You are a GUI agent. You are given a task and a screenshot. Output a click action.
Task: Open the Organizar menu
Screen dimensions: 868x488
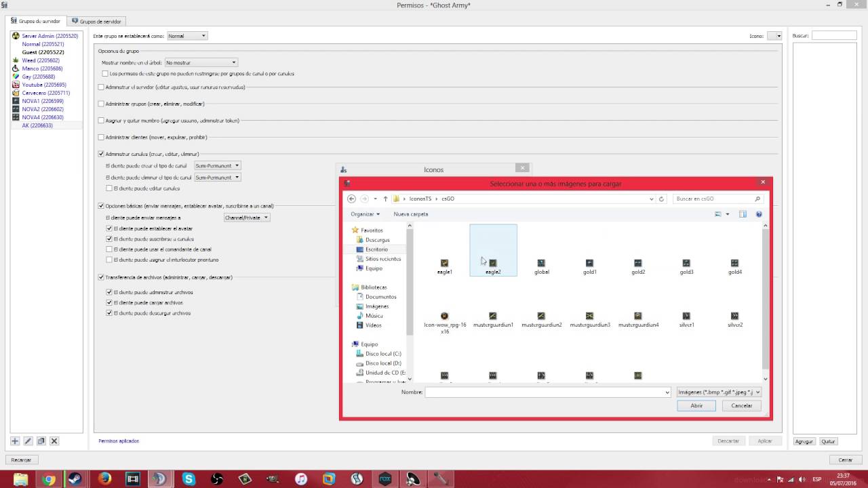pos(365,214)
